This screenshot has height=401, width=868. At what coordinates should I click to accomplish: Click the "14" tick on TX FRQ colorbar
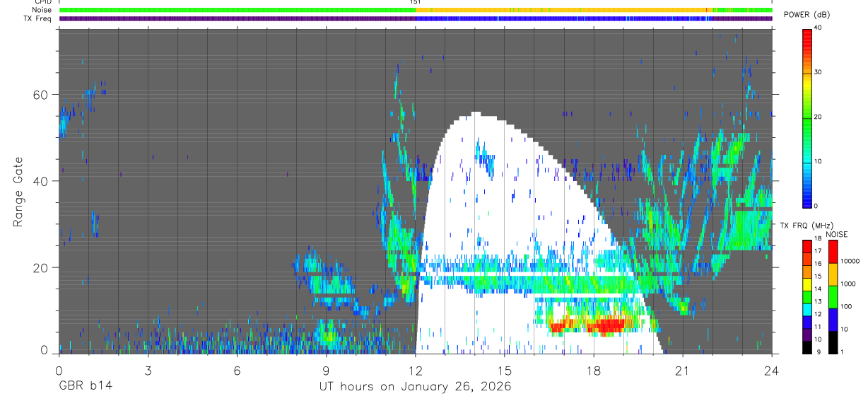pos(818,290)
